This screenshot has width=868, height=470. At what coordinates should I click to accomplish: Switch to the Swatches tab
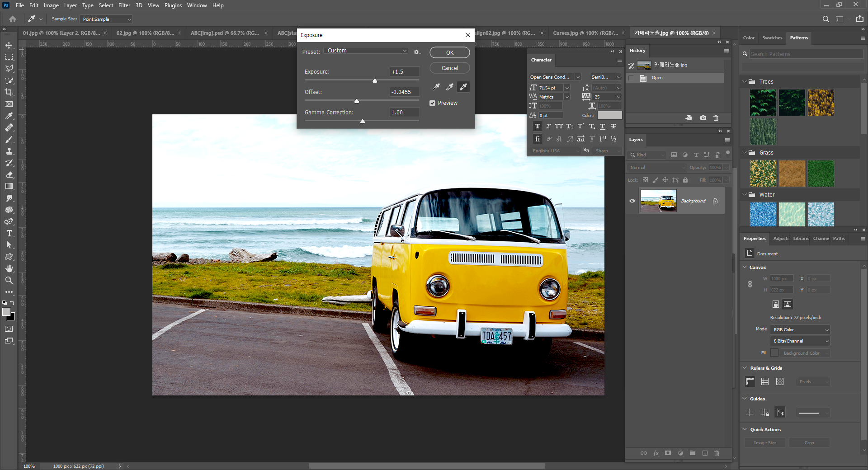click(x=772, y=38)
